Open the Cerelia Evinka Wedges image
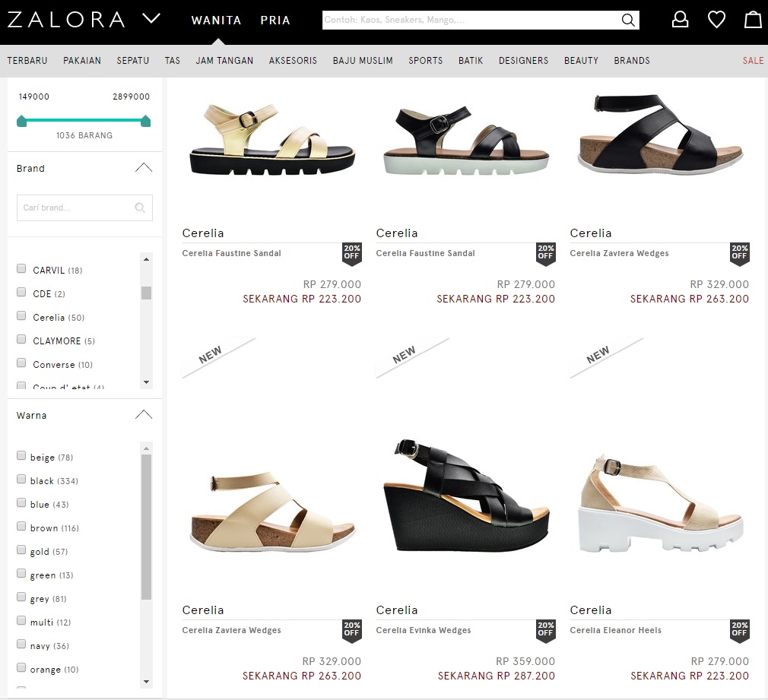 click(x=466, y=496)
